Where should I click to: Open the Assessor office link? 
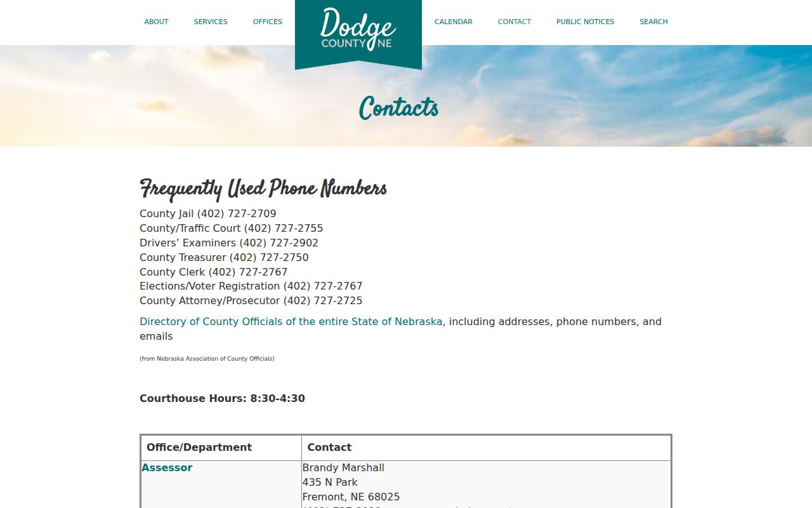tap(167, 468)
